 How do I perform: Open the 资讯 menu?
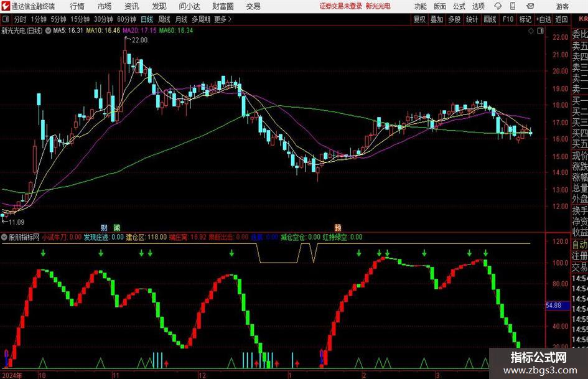132,6
